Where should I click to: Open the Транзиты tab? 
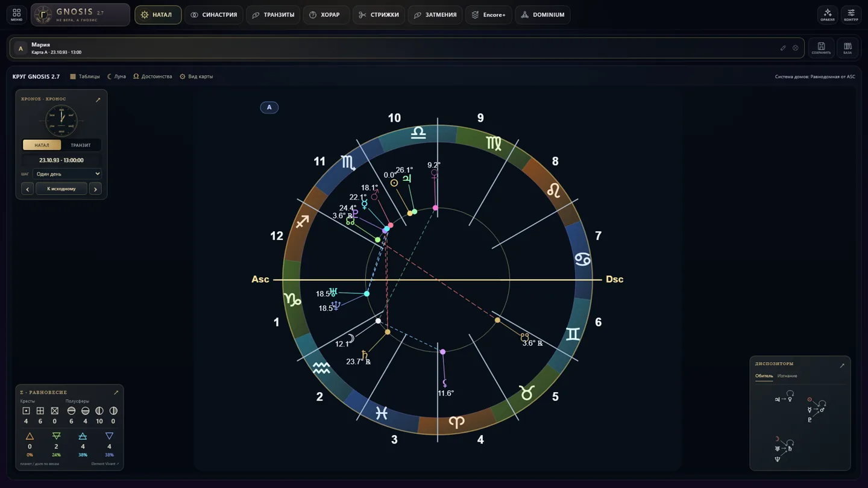[x=273, y=14]
